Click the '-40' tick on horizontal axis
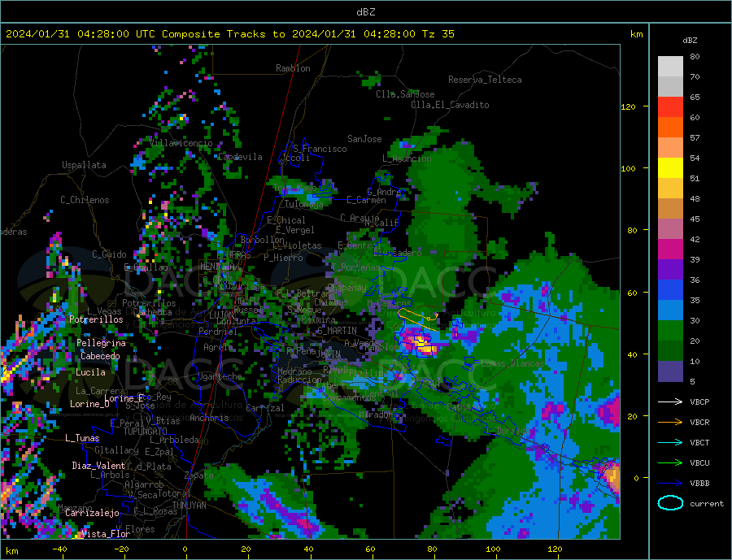This screenshot has width=732, height=560. pos(59,549)
